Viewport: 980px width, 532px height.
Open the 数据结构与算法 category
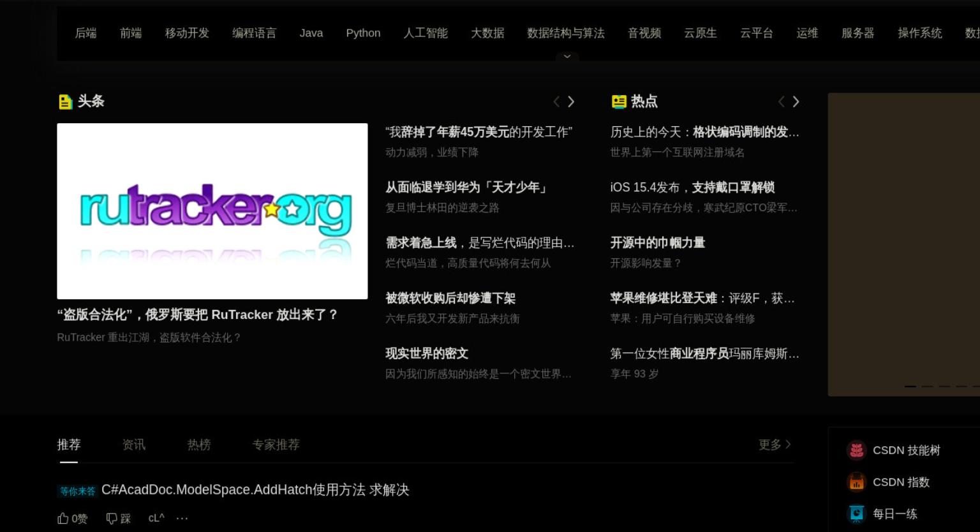(x=566, y=33)
